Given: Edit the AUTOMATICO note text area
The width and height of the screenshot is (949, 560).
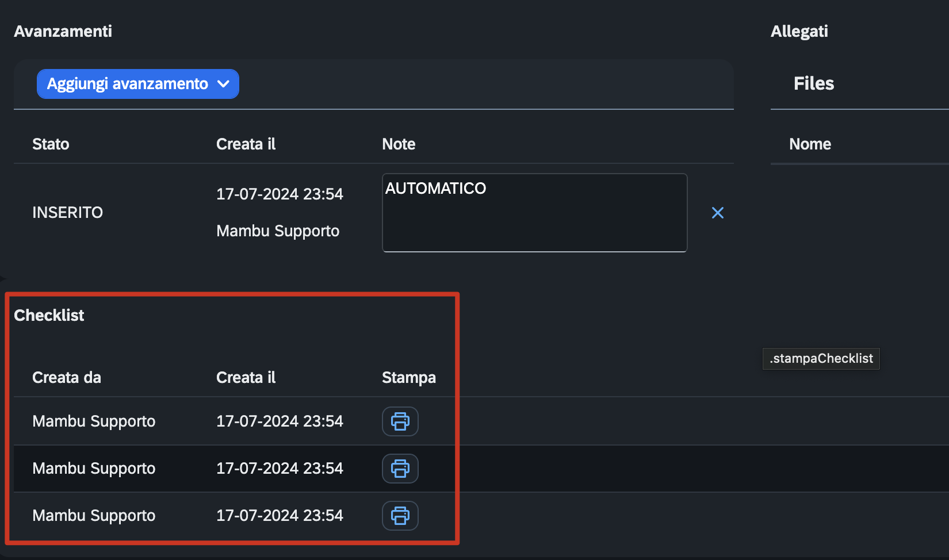Looking at the screenshot, I should pos(535,213).
